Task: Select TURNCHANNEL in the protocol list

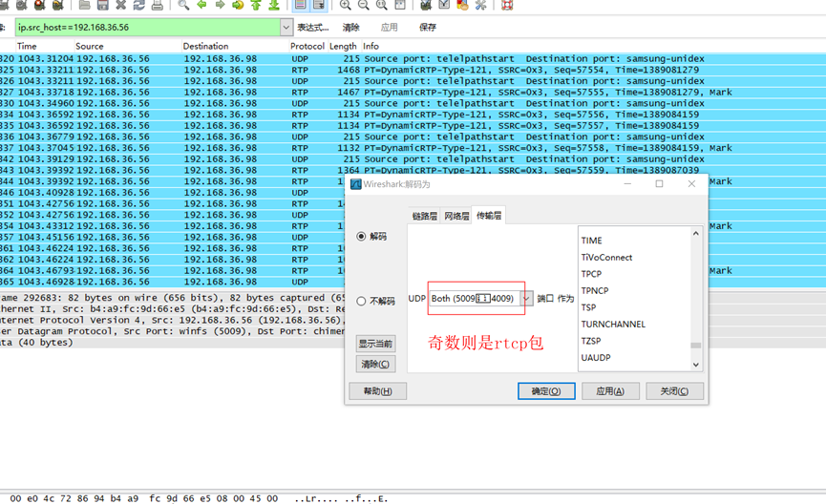Action: coord(613,325)
